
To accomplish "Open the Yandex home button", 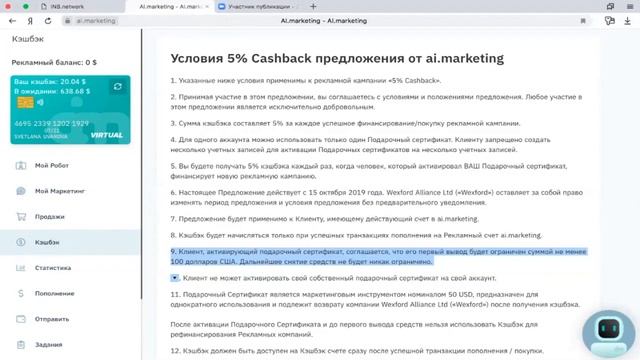I will click(x=30, y=21).
